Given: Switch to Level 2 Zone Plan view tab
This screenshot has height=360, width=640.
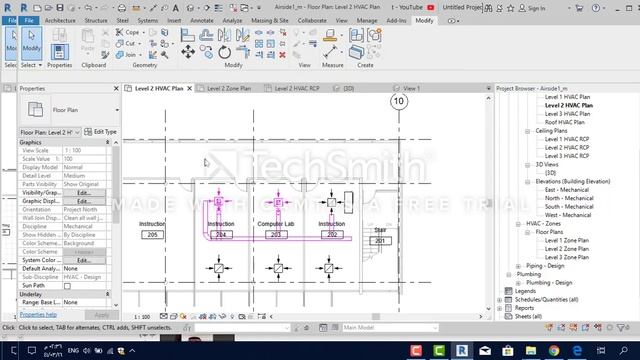Looking at the screenshot, I should click(229, 88).
